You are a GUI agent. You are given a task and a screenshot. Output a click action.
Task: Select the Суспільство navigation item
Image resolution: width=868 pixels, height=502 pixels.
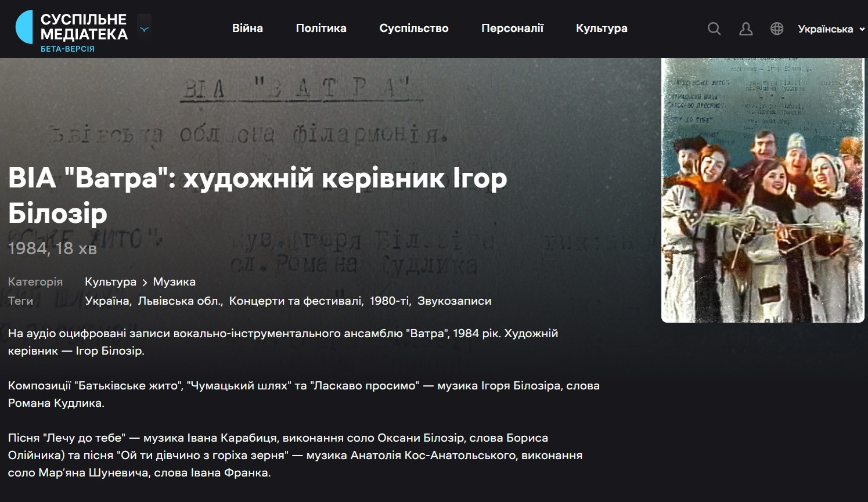click(414, 28)
